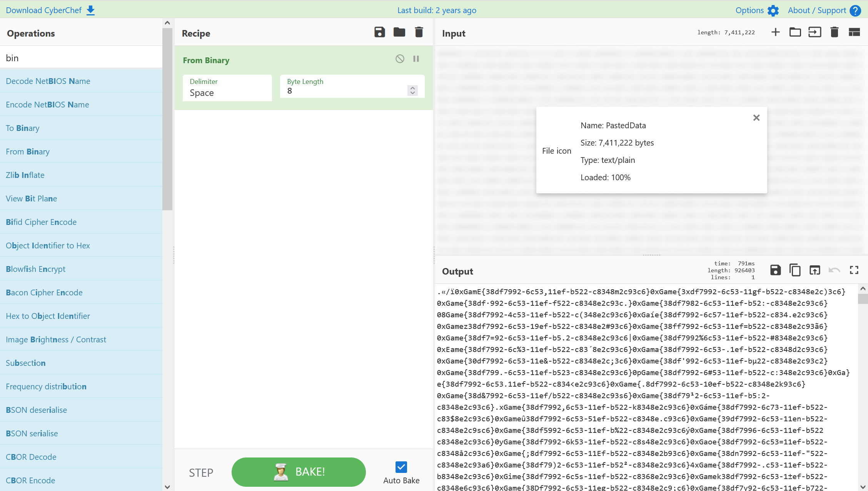Select CBOR Encode operation
Screen dimensions: 868x491
(x=81, y=480)
